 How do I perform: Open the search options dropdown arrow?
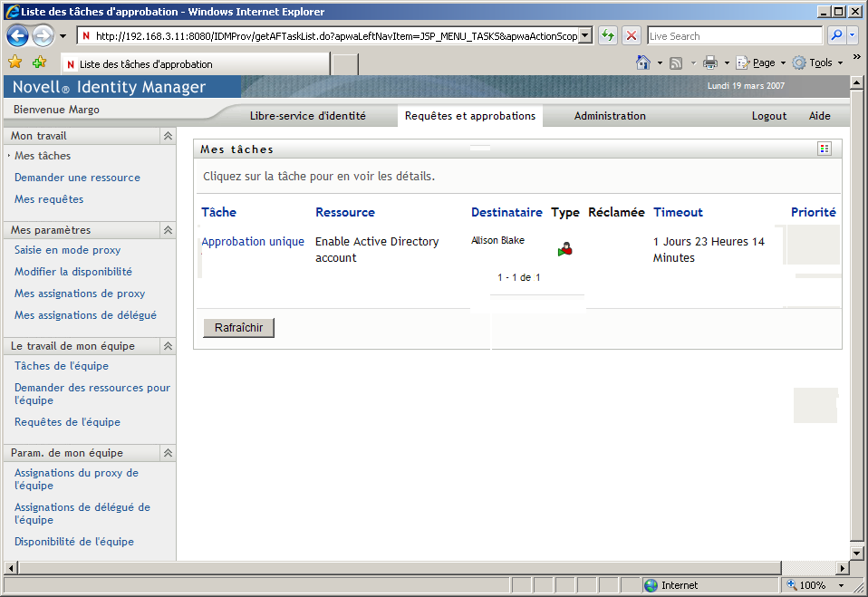click(853, 35)
